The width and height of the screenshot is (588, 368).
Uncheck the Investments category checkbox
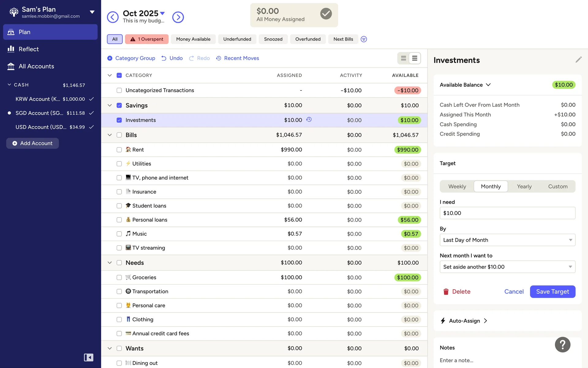tap(119, 120)
